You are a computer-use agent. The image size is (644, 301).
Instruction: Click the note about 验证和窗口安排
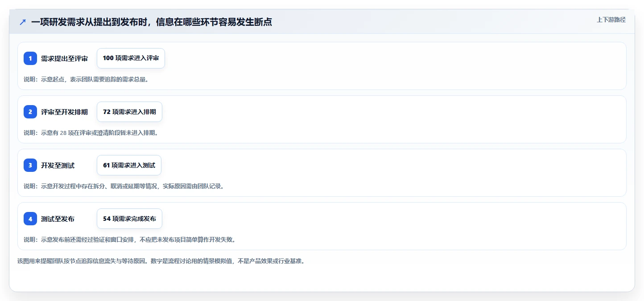[x=130, y=240]
